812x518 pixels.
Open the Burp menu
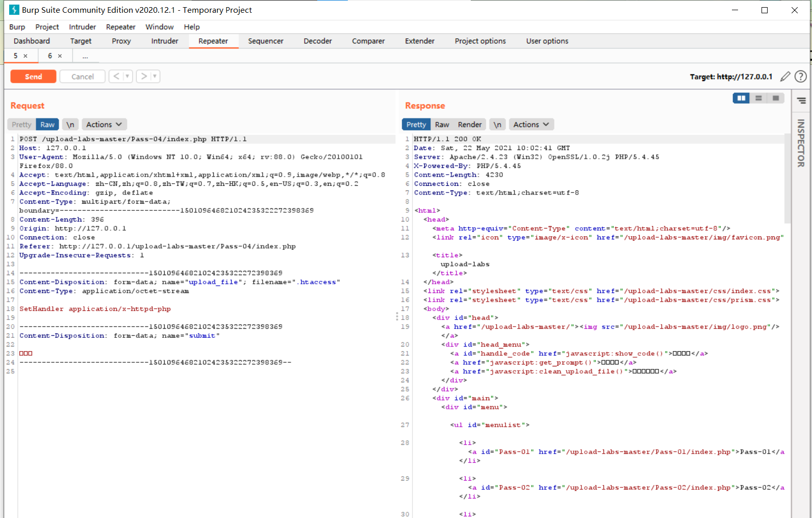[17, 27]
